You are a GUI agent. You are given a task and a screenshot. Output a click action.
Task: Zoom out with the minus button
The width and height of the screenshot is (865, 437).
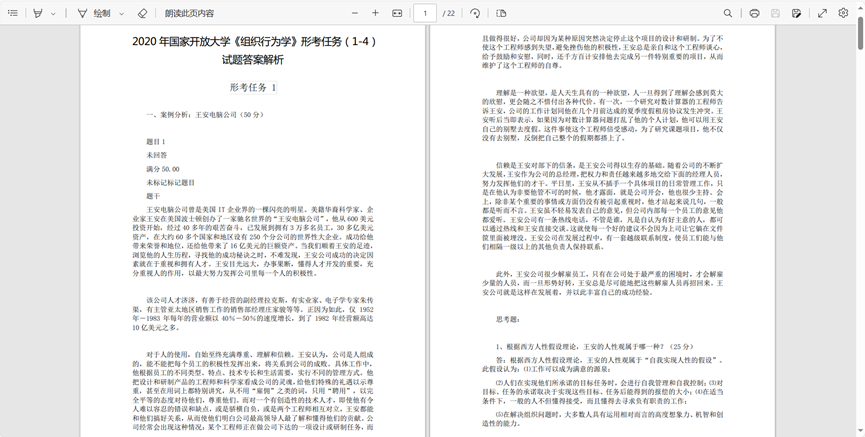click(353, 13)
